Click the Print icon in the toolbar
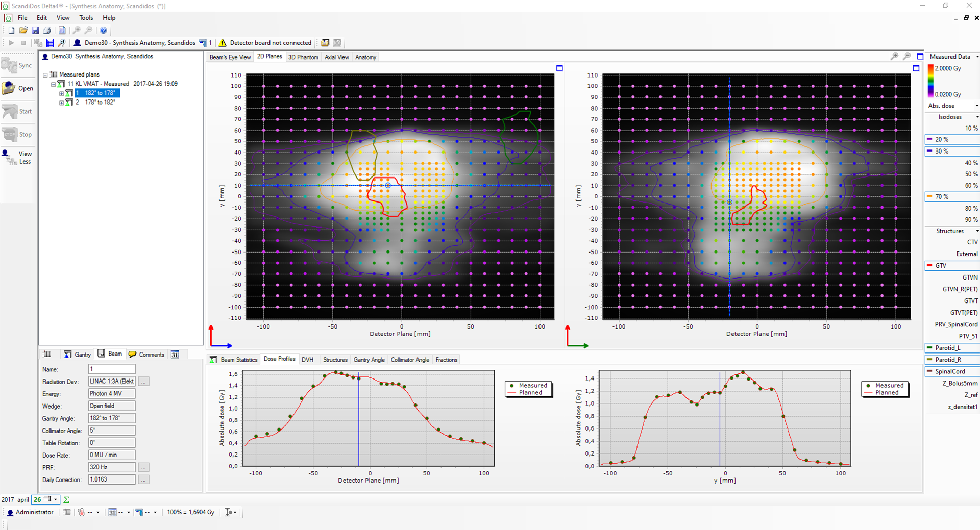 click(47, 31)
